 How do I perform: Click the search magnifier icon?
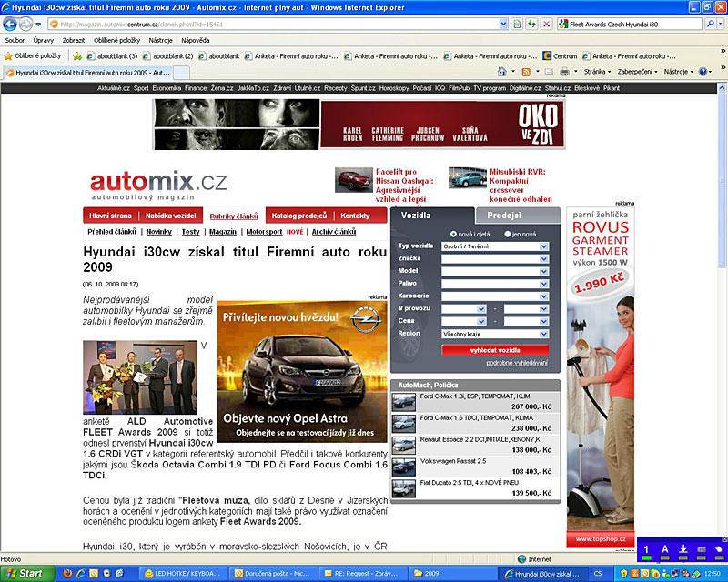(x=710, y=24)
